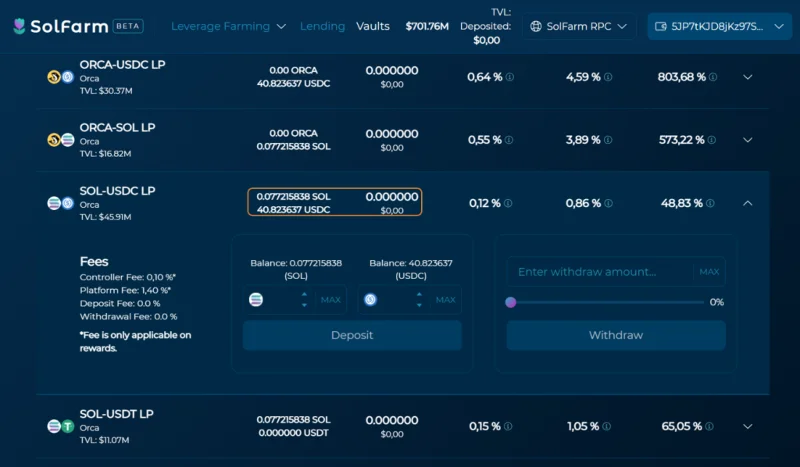Viewport: 800px width, 467px height.
Task: Click the info icon next to 48,83 %
Action: 710,203
